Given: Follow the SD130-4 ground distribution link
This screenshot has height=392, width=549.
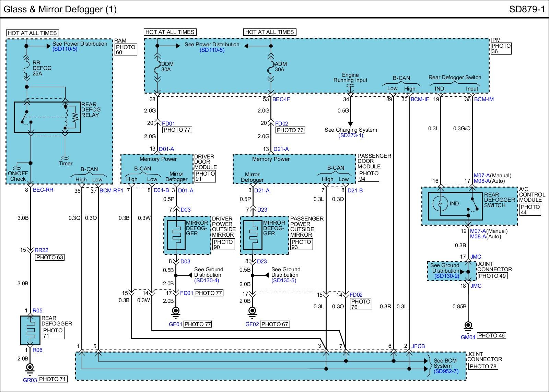Looking at the screenshot, I should point(207,281).
